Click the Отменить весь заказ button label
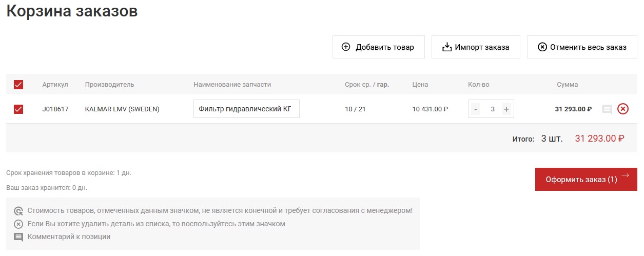Viewport: 644px width, 256px height. pos(588,47)
